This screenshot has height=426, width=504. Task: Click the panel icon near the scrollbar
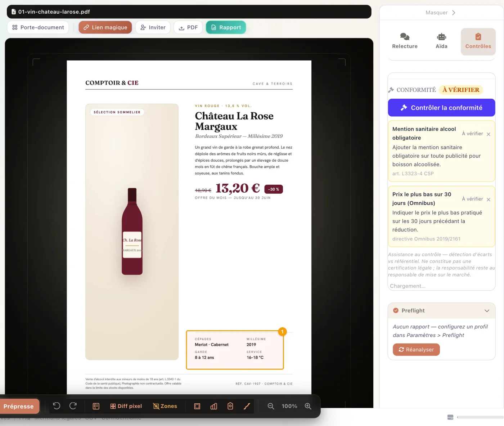click(450, 417)
